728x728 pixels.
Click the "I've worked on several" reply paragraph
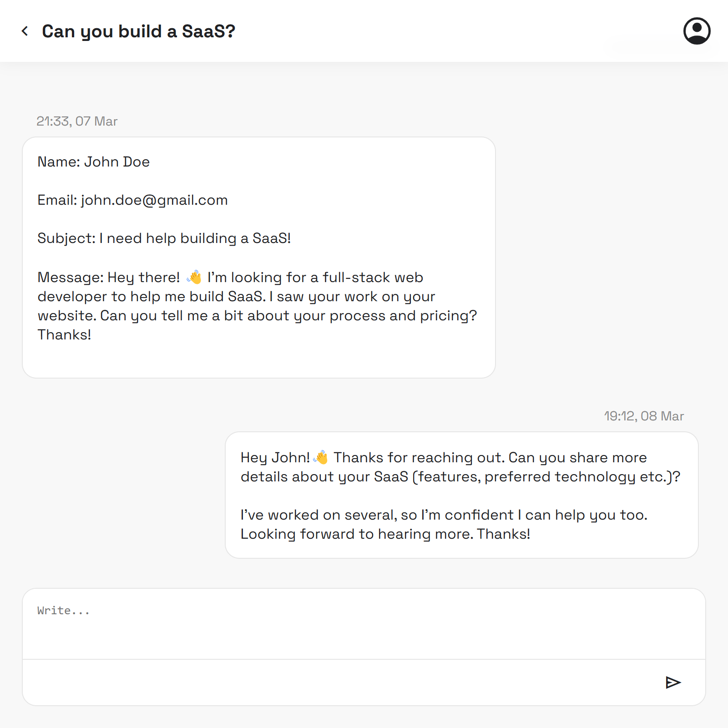click(x=444, y=515)
